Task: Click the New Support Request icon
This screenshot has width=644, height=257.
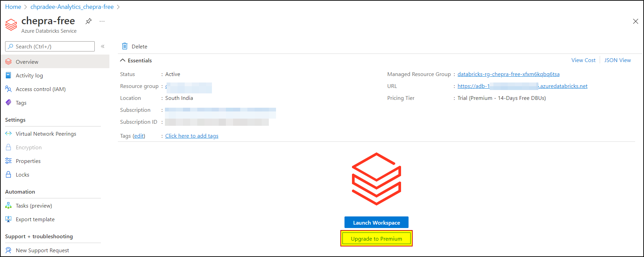Action: [x=9, y=250]
